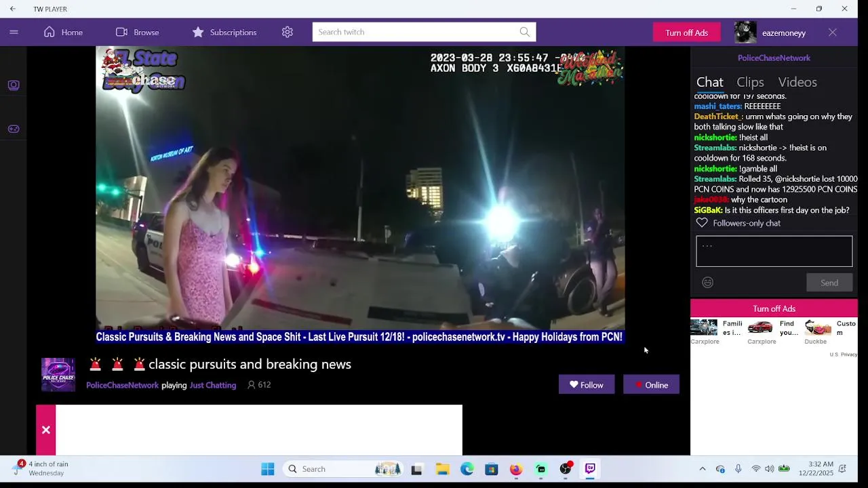Screen dimensions: 868x488
Task: Click the eazemoneyy username text
Action: pos(784,33)
